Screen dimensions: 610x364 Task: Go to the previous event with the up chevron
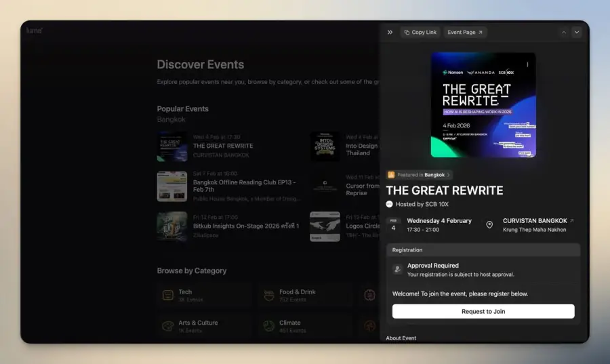pyautogui.click(x=564, y=33)
